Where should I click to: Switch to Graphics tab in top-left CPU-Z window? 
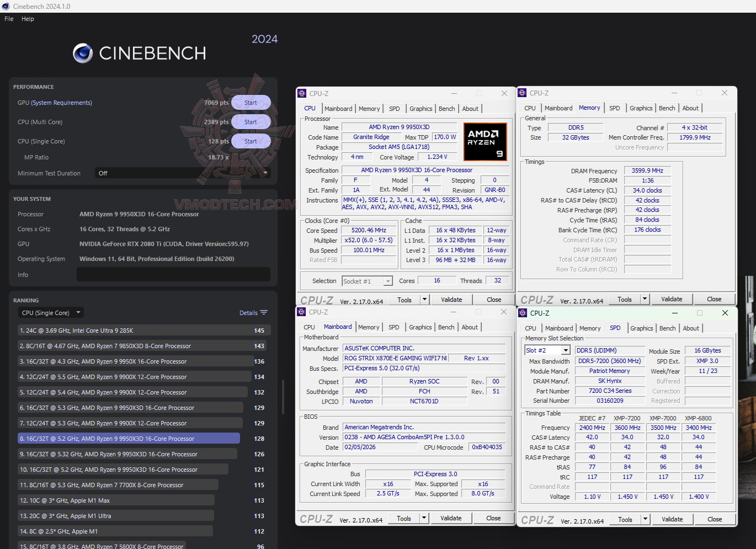(421, 109)
